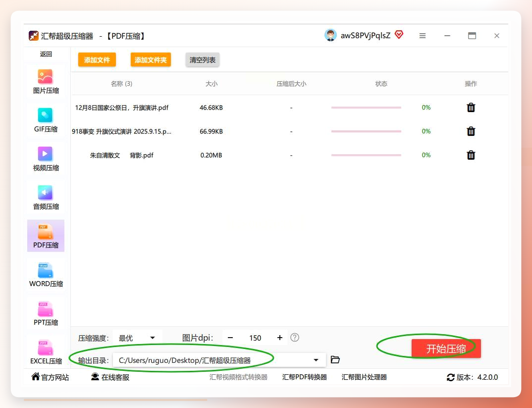This screenshot has height=408, width=532.
Task: Open the 图片压缩 image compression tool
Action: point(46,81)
